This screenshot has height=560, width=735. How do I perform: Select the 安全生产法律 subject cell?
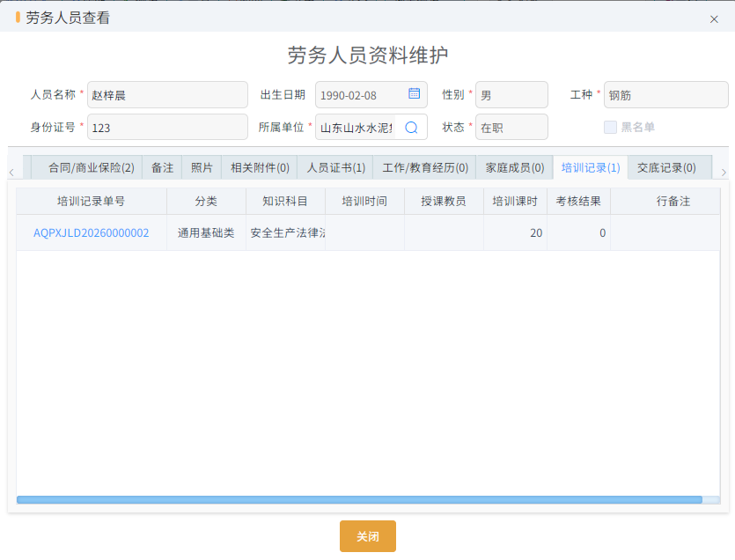[285, 232]
